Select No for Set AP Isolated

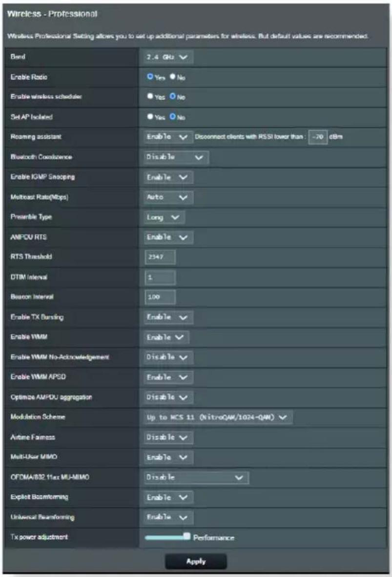[x=173, y=117]
